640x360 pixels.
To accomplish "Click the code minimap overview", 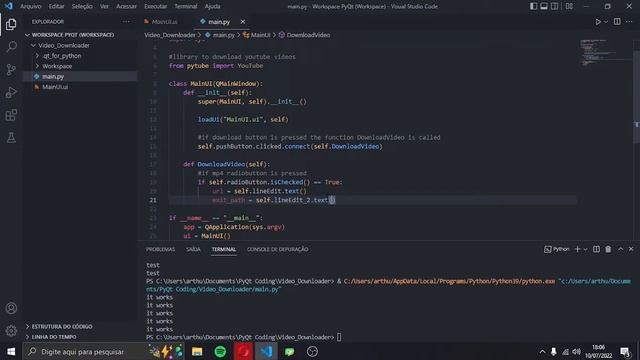I will 606,52.
